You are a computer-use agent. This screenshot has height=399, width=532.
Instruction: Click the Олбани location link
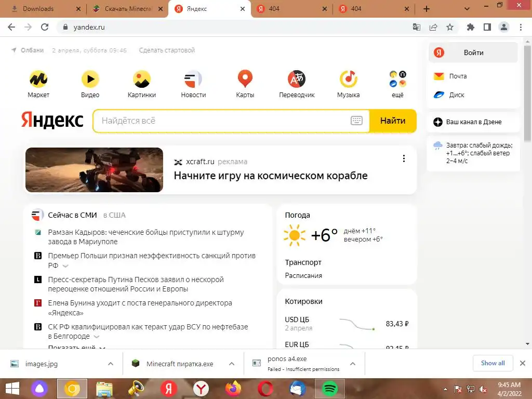(32, 50)
